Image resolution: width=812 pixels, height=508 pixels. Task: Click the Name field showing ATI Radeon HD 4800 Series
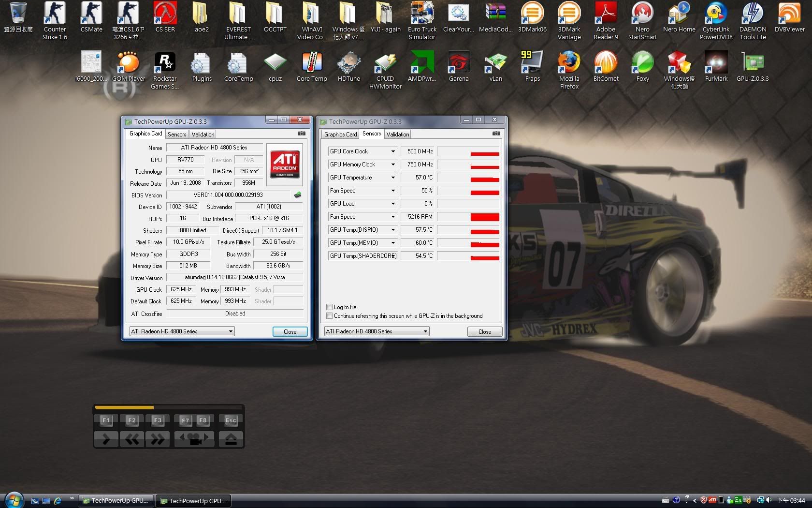[214, 148]
